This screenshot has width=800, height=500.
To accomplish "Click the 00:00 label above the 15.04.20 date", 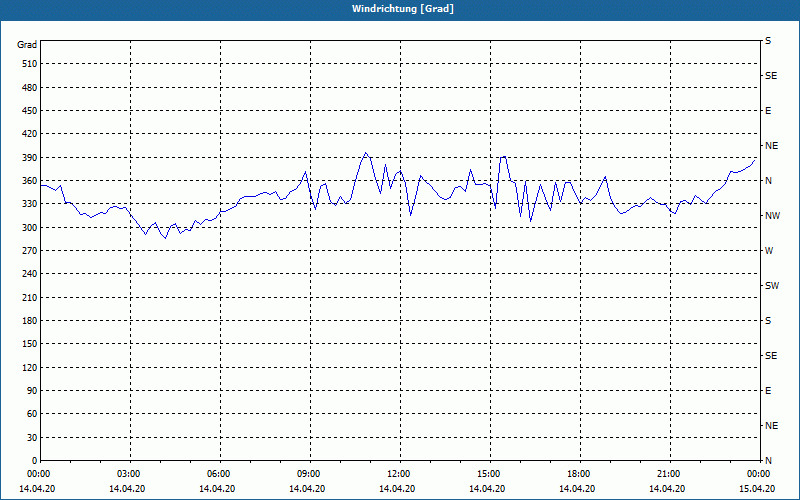I will (x=759, y=473).
